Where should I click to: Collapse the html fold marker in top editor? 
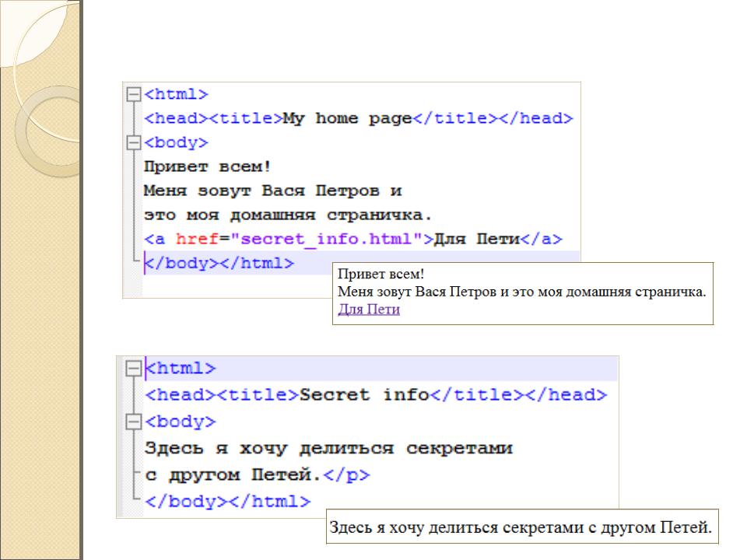(134, 94)
